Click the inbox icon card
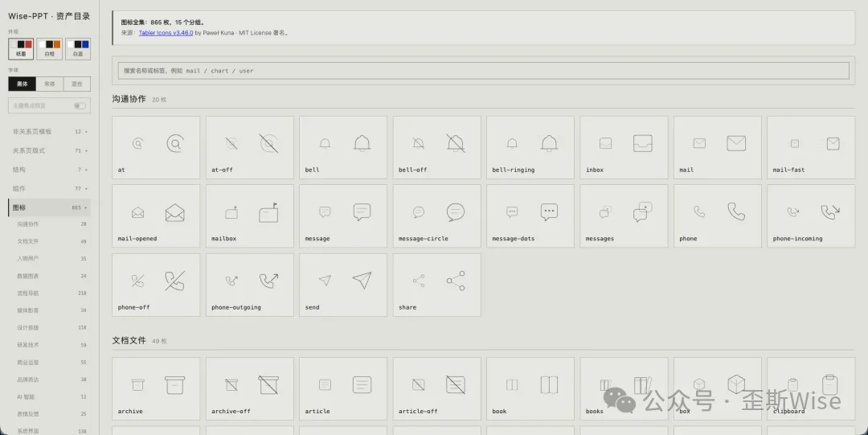 624,147
